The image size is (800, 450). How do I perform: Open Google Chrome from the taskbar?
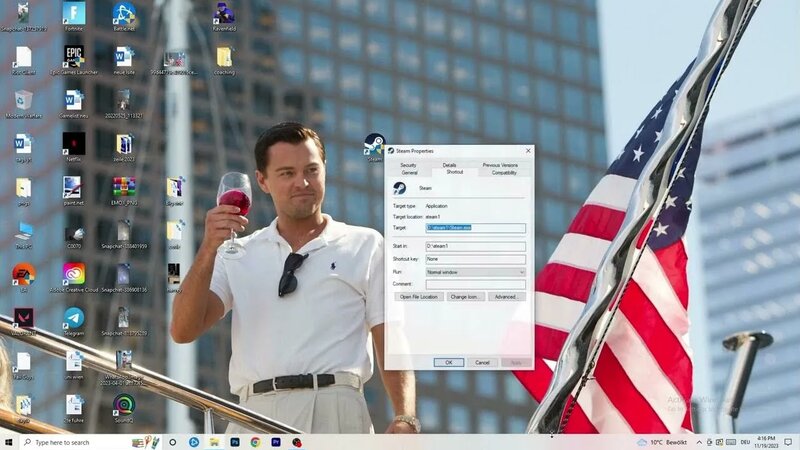(x=255, y=442)
